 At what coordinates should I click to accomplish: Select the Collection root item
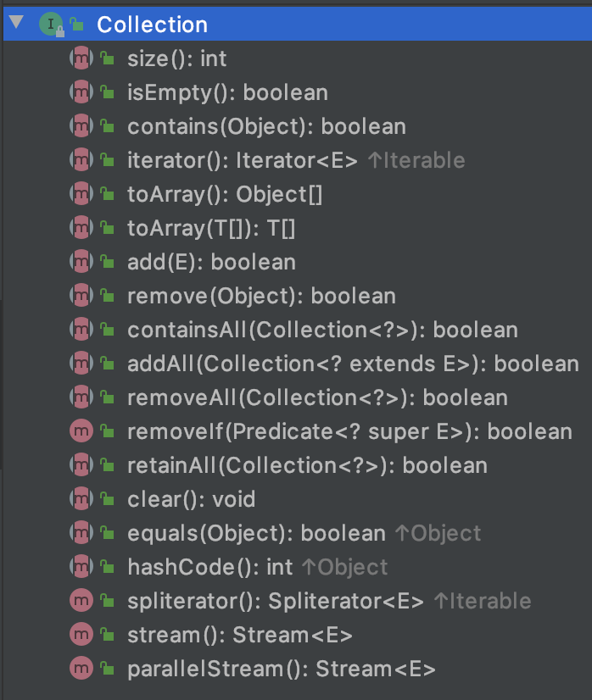[152, 25]
